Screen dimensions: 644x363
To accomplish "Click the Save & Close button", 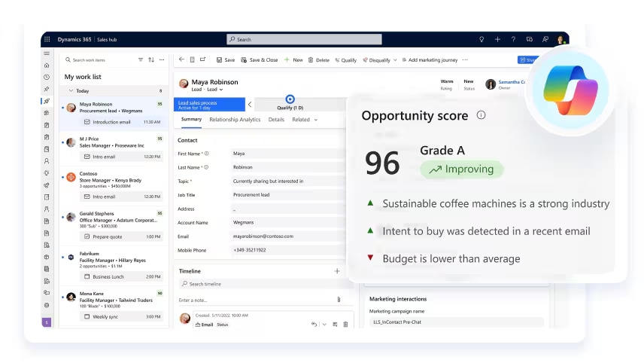I will tap(260, 60).
